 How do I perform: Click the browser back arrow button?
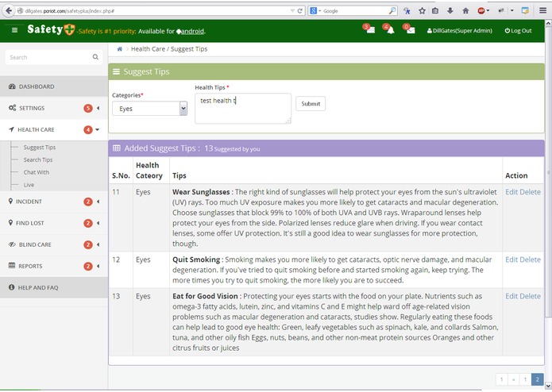(x=9, y=10)
